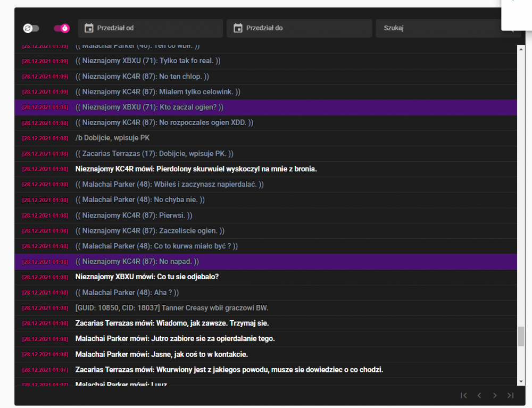This screenshot has width=532, height=408.
Task: Go to the previous page
Action: coord(479,395)
